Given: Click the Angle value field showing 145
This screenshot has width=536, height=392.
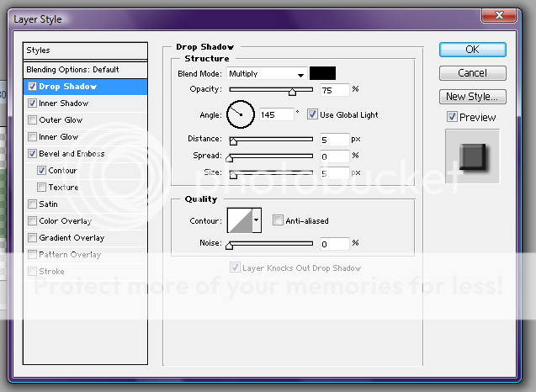Looking at the screenshot, I should coord(276,114).
